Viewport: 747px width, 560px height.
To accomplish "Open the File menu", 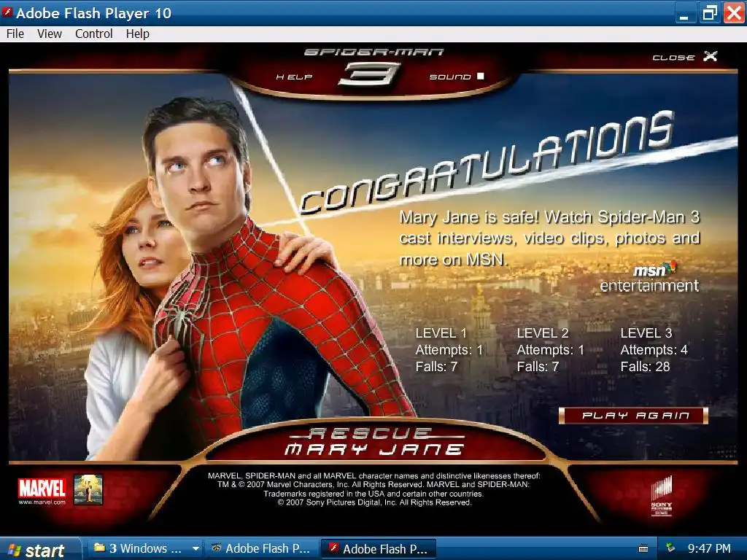I will (x=15, y=34).
